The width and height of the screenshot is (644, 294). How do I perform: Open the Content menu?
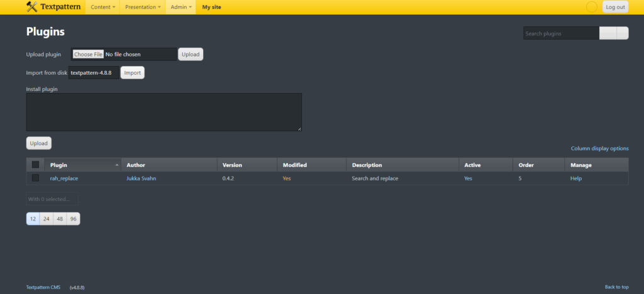[x=103, y=7]
